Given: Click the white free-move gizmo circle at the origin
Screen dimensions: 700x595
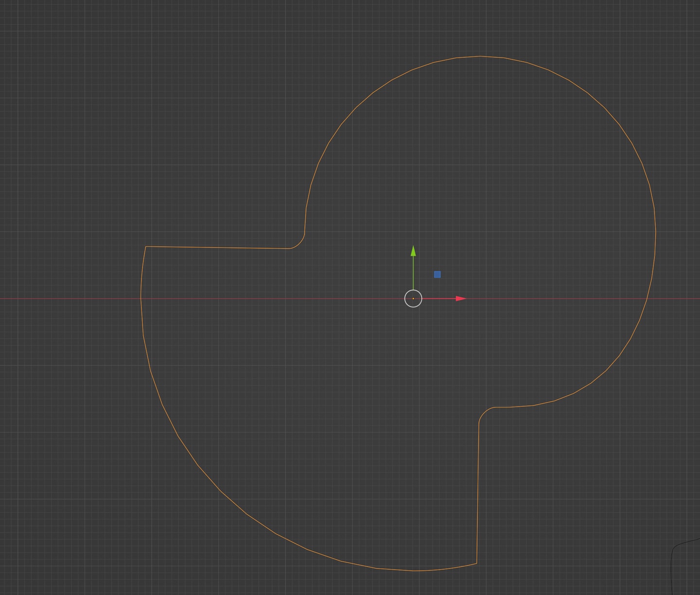Looking at the screenshot, I should pyautogui.click(x=413, y=298).
